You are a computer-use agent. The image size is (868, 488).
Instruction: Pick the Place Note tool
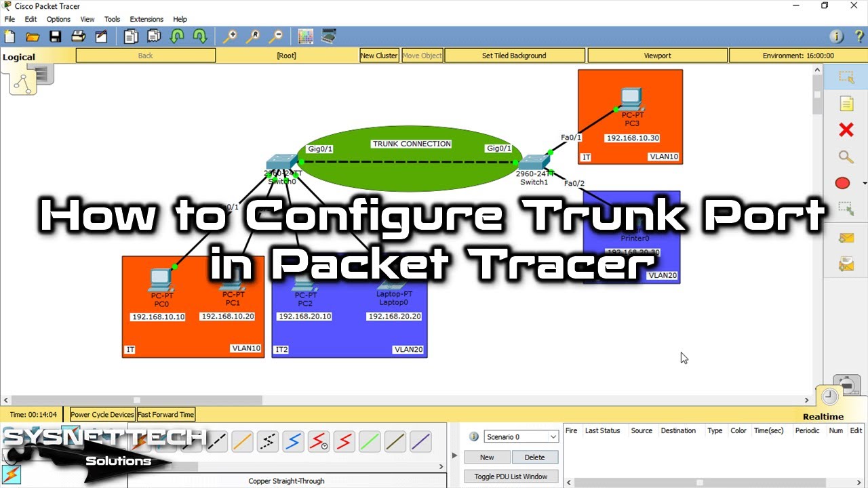click(x=846, y=104)
